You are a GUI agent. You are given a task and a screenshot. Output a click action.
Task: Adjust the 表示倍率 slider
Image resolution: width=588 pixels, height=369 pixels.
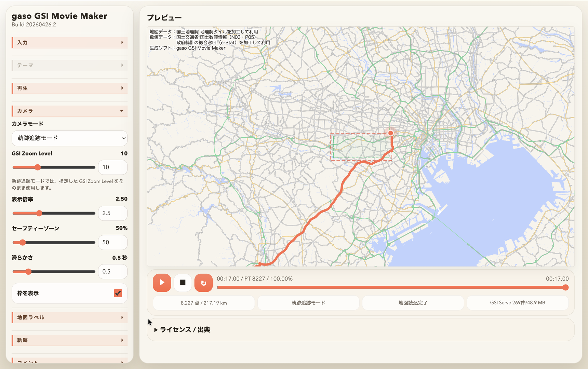[x=54, y=213]
